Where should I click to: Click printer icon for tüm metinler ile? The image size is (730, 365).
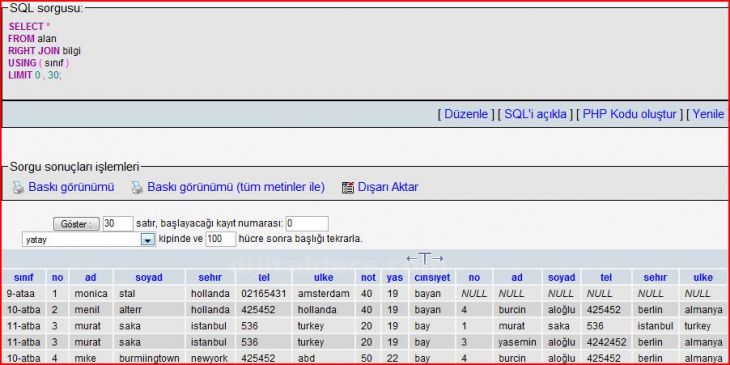(x=137, y=188)
